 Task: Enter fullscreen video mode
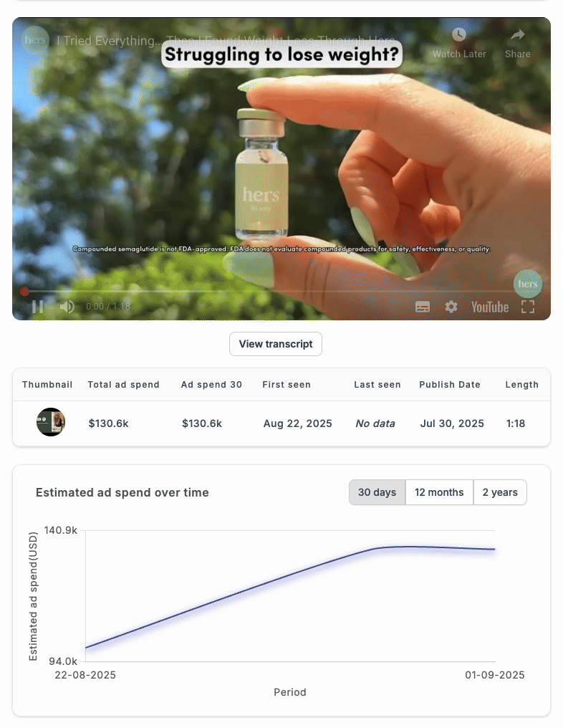coord(528,307)
